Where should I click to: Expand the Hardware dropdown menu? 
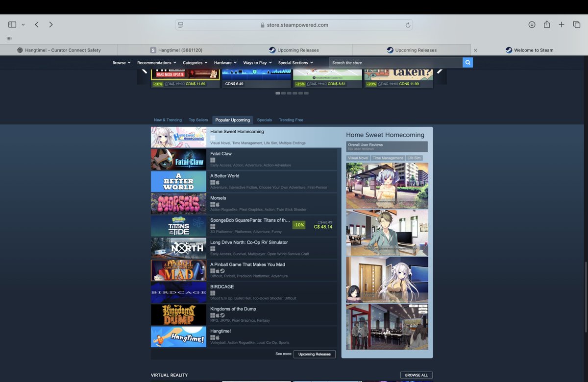tap(225, 63)
